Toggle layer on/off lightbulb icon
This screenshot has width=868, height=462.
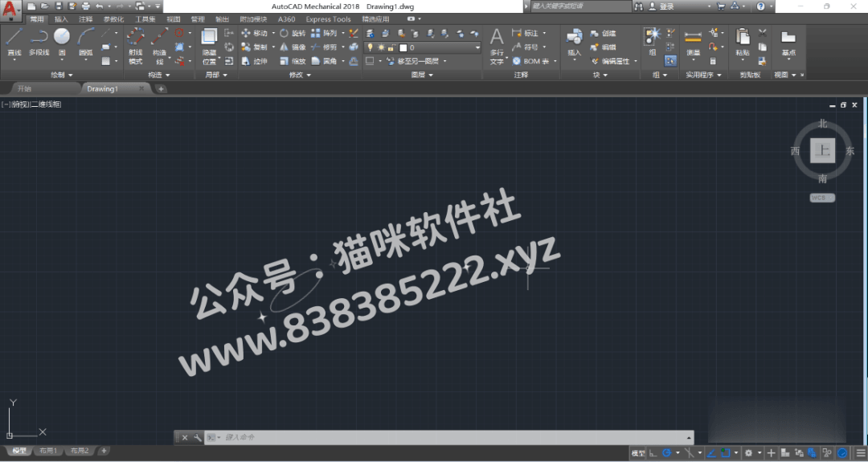(x=370, y=47)
